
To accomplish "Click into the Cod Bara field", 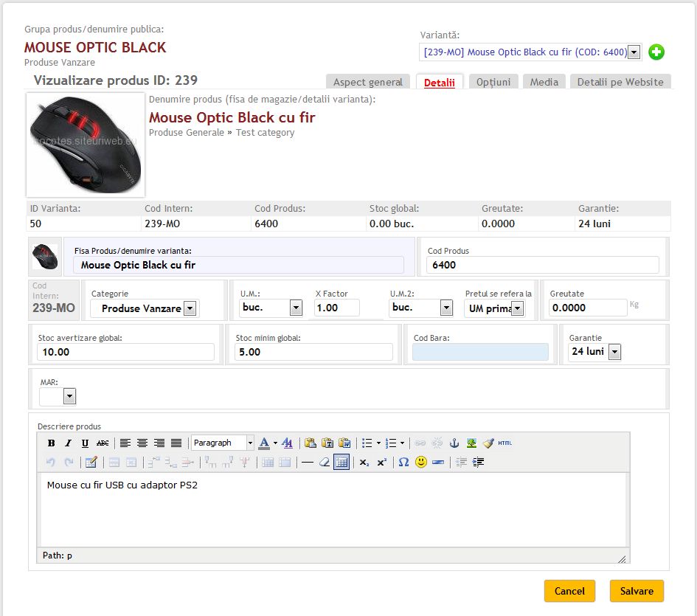I will 480,353.
